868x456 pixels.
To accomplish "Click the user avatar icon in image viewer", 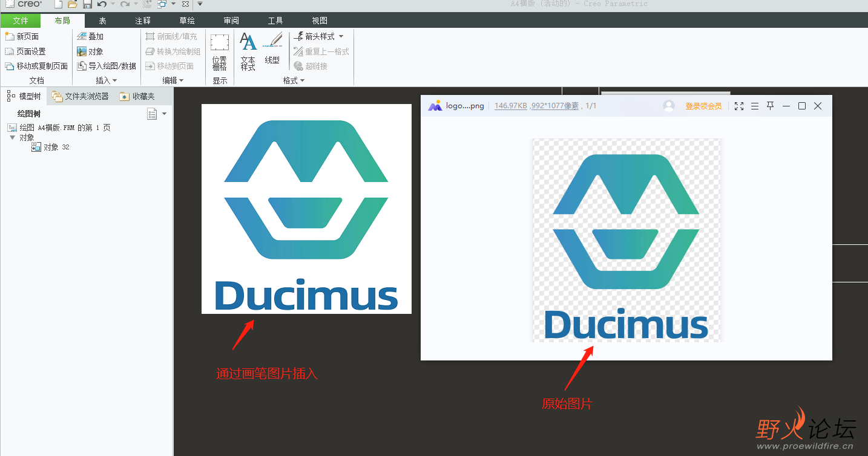I will (669, 106).
